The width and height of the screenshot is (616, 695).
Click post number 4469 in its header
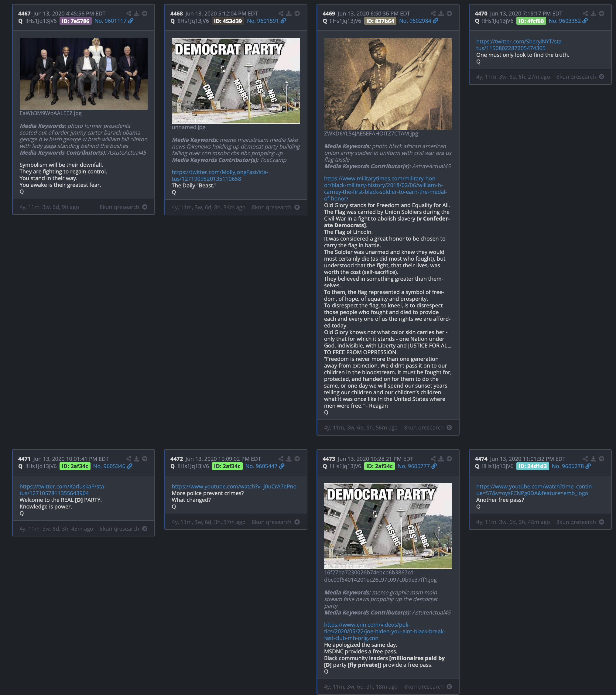329,14
